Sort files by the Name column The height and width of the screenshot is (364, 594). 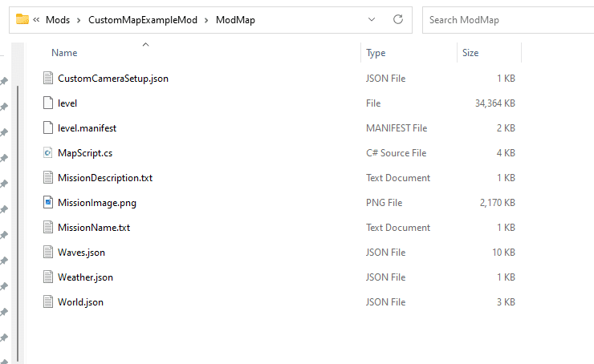(64, 53)
